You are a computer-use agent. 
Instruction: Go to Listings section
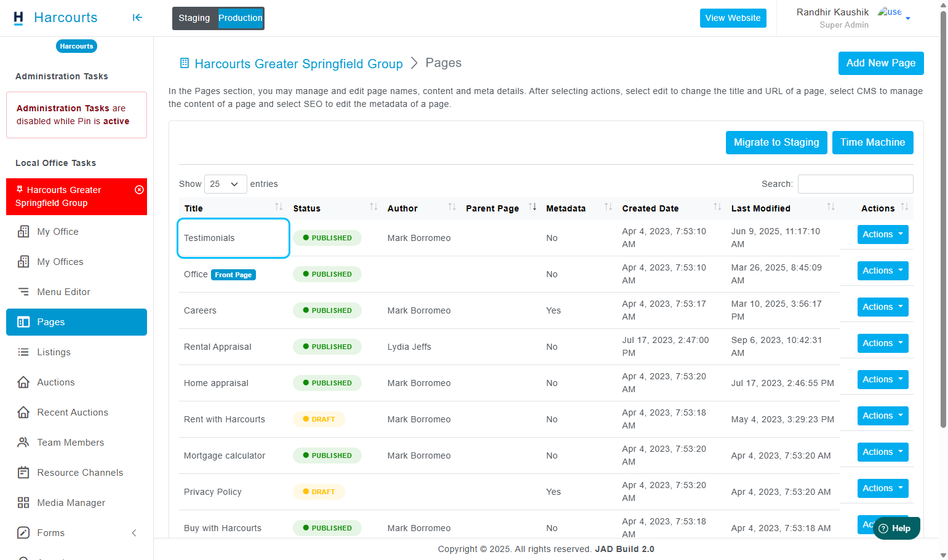tap(76, 352)
